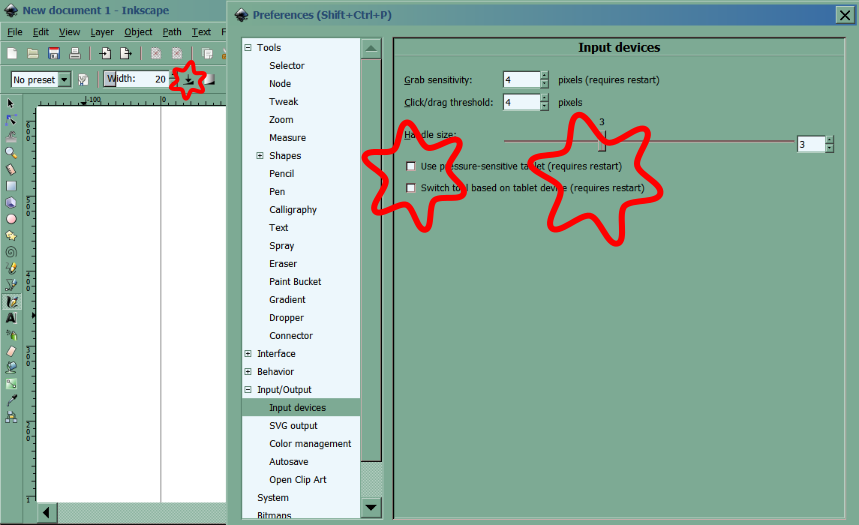The image size is (859, 525).
Task: Expand the Interface preferences section
Action: (x=248, y=354)
